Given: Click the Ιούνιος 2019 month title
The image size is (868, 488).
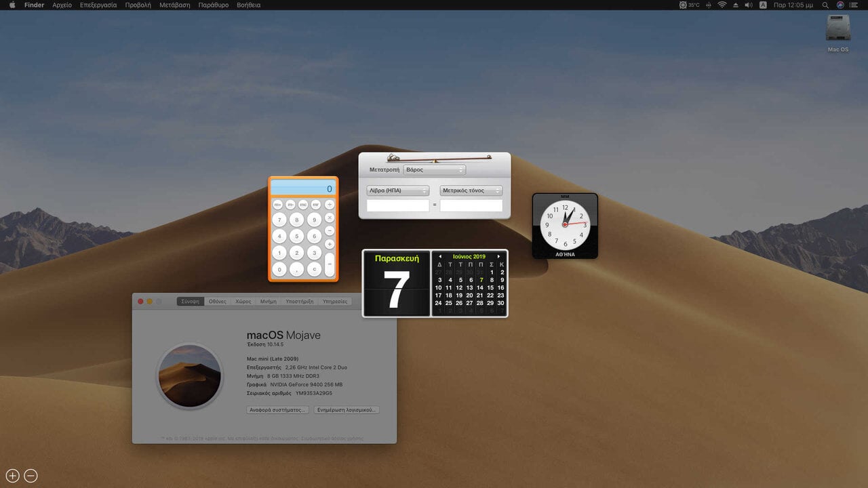Looking at the screenshot, I should tap(469, 256).
